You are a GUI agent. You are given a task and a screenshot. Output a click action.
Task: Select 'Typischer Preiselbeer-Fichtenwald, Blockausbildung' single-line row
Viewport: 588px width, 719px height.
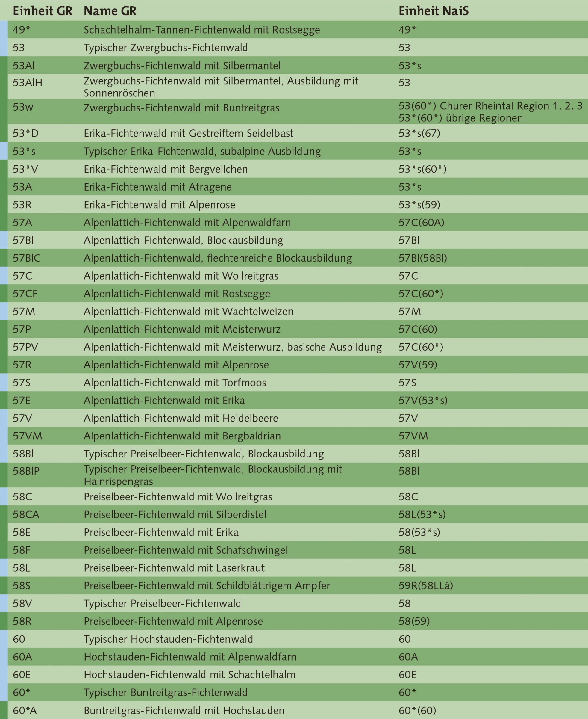(204, 454)
